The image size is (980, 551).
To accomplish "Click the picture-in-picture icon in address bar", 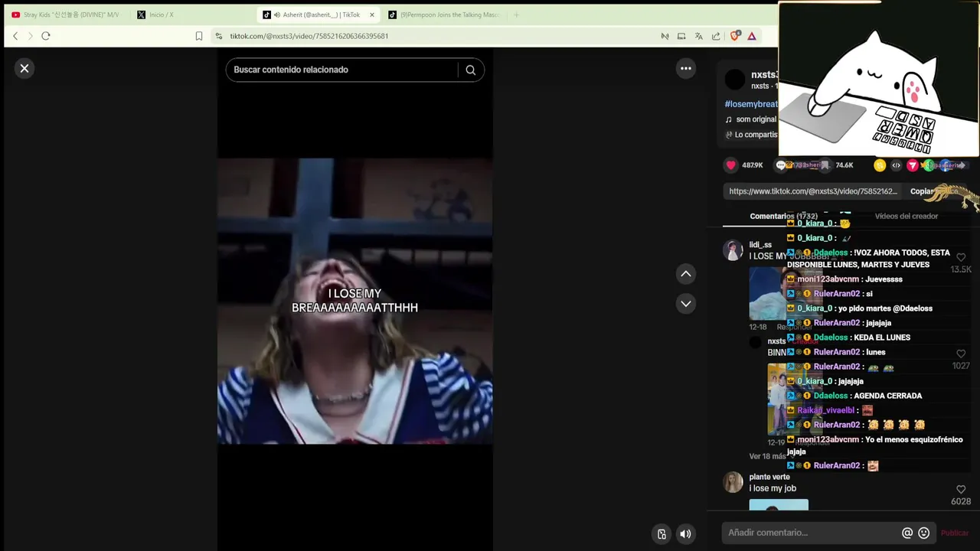I will pyautogui.click(x=681, y=36).
